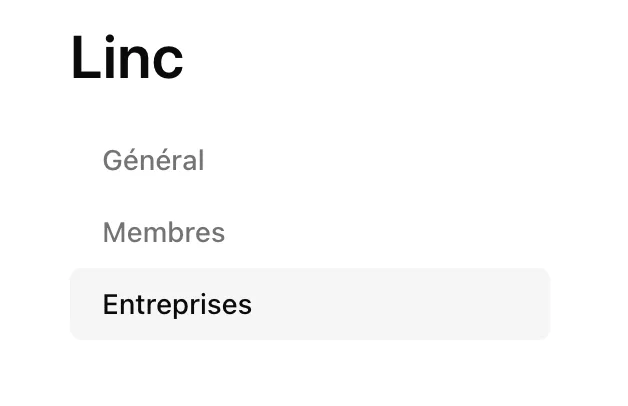Click the active Entreprises menu label
Screen dimensions: 628x406
tap(177, 305)
